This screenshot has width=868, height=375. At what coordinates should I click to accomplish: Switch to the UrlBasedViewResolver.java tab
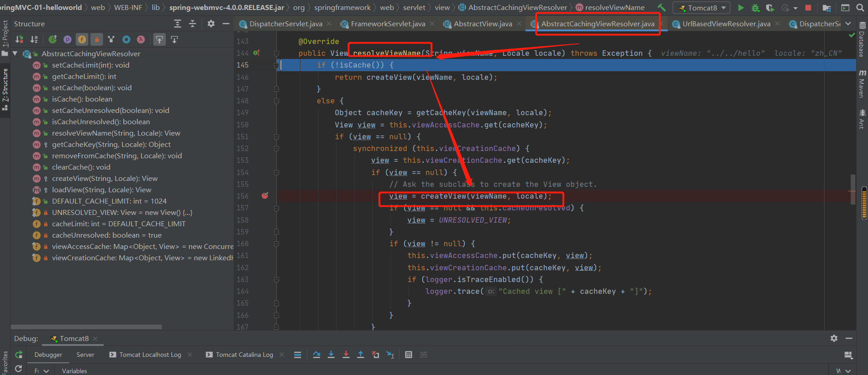[726, 24]
